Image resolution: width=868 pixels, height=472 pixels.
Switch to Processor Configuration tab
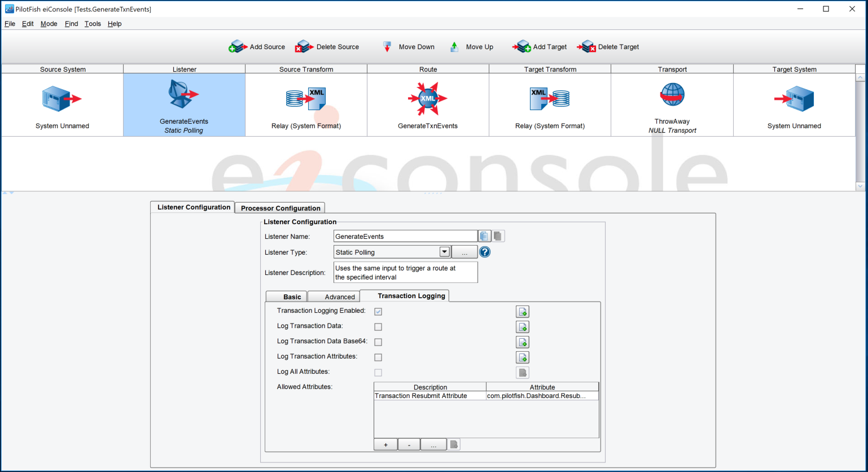pyautogui.click(x=280, y=208)
